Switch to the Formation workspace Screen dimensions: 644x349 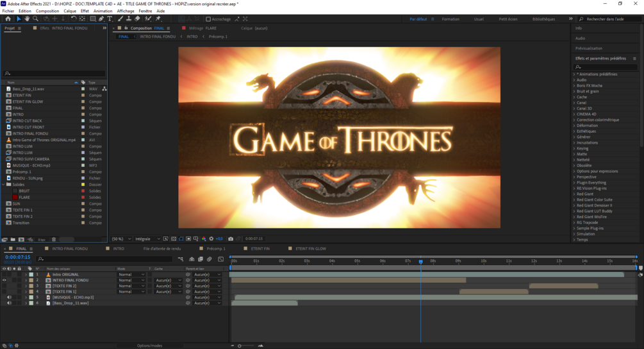click(450, 19)
